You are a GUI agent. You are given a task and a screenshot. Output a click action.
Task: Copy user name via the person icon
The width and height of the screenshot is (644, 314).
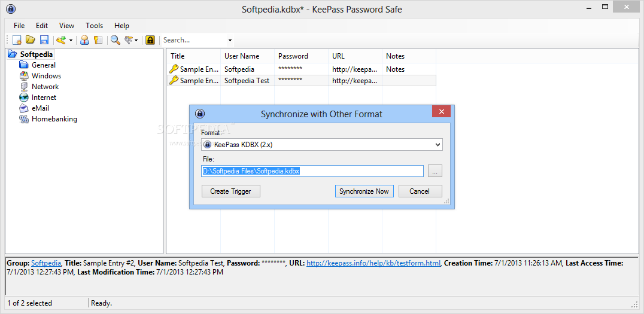pos(84,40)
